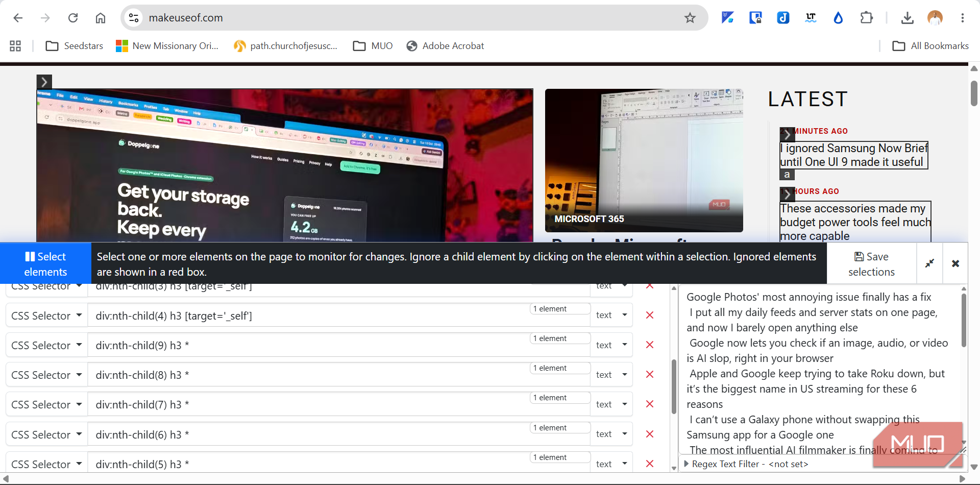This screenshot has width=980, height=485.
Task: Click the Save selections button
Action: pyautogui.click(x=871, y=263)
